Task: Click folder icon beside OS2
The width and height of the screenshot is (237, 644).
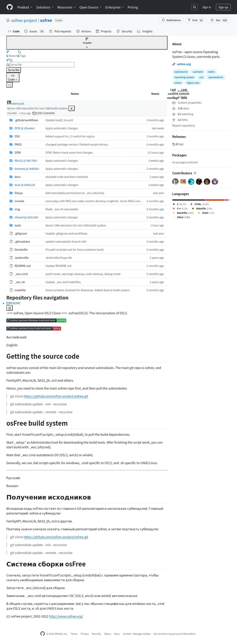Action: click(x=11, y=136)
